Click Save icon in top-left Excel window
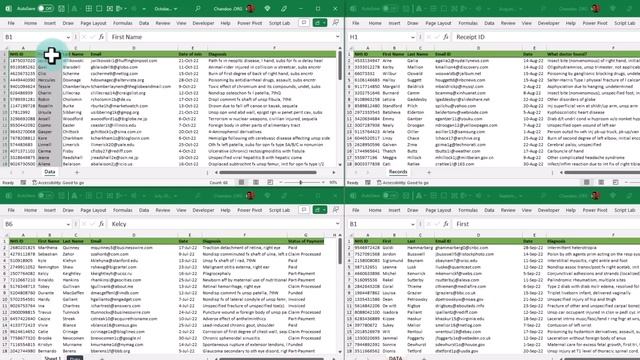The image size is (640, 360). (61, 9)
